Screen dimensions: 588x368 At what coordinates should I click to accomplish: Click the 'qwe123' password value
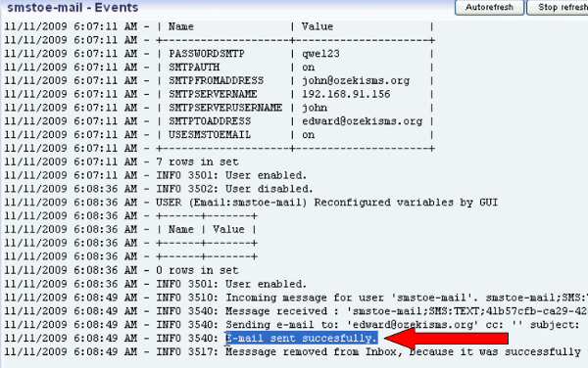coord(320,54)
